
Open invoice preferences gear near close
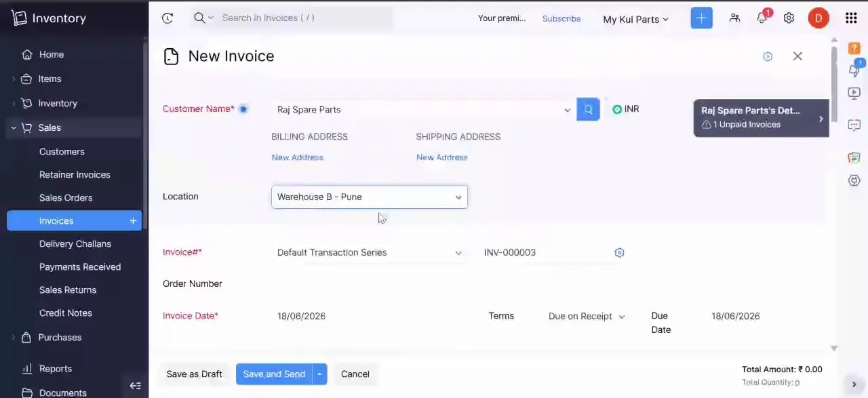(x=768, y=56)
